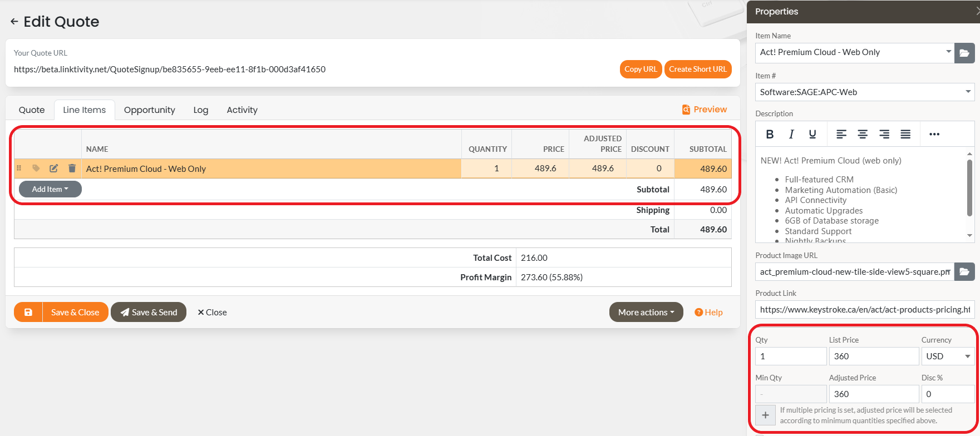Image resolution: width=980 pixels, height=436 pixels.
Task: Click Save & Send button
Action: tap(149, 312)
